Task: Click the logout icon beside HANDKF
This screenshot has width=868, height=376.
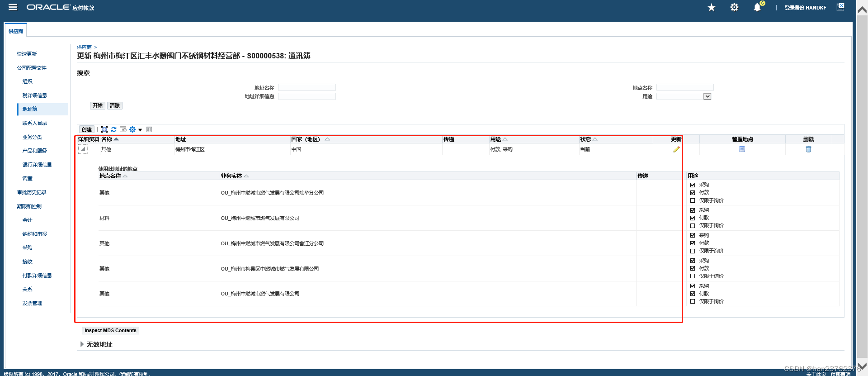Action: coord(840,7)
